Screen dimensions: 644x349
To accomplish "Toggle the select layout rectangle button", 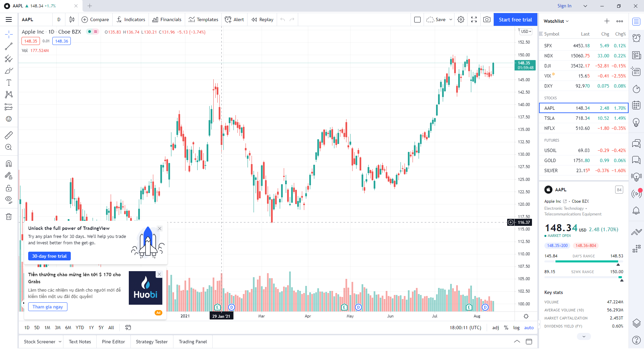I will click(417, 19).
